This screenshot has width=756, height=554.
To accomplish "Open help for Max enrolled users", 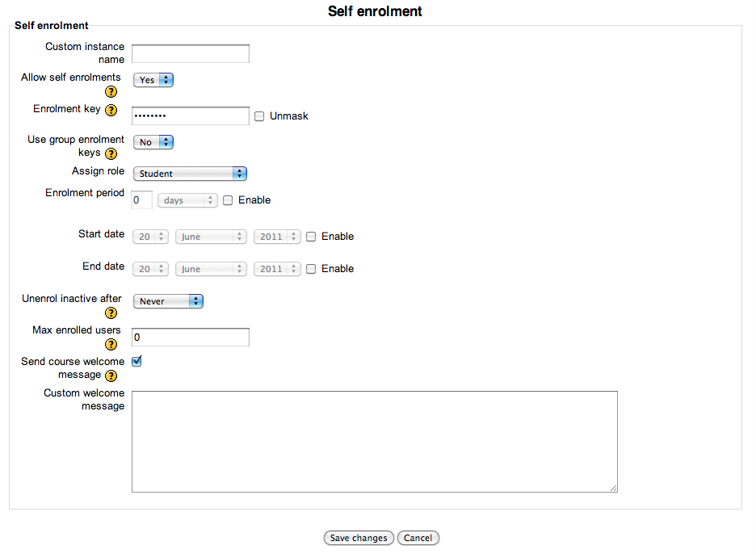I will coord(111,344).
